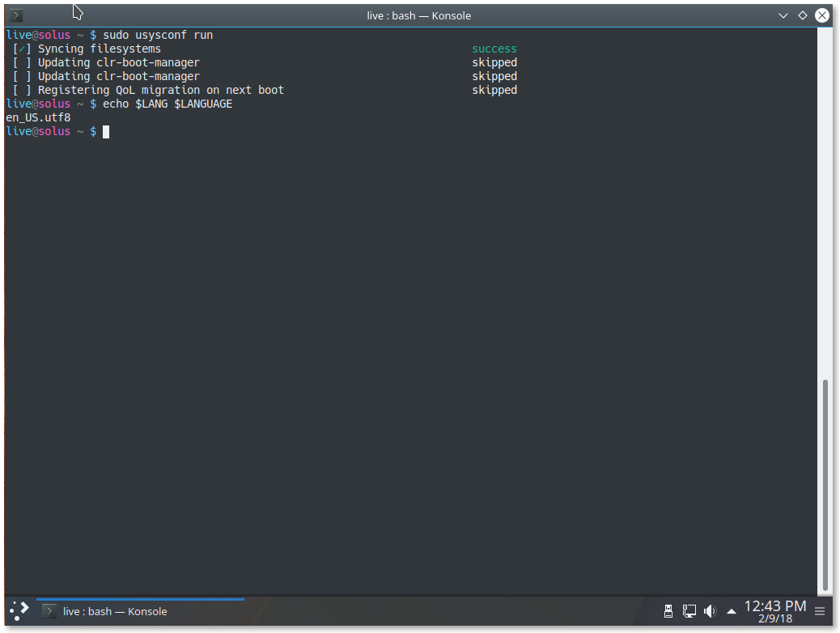Expand hidden system tray icons

(x=732, y=611)
